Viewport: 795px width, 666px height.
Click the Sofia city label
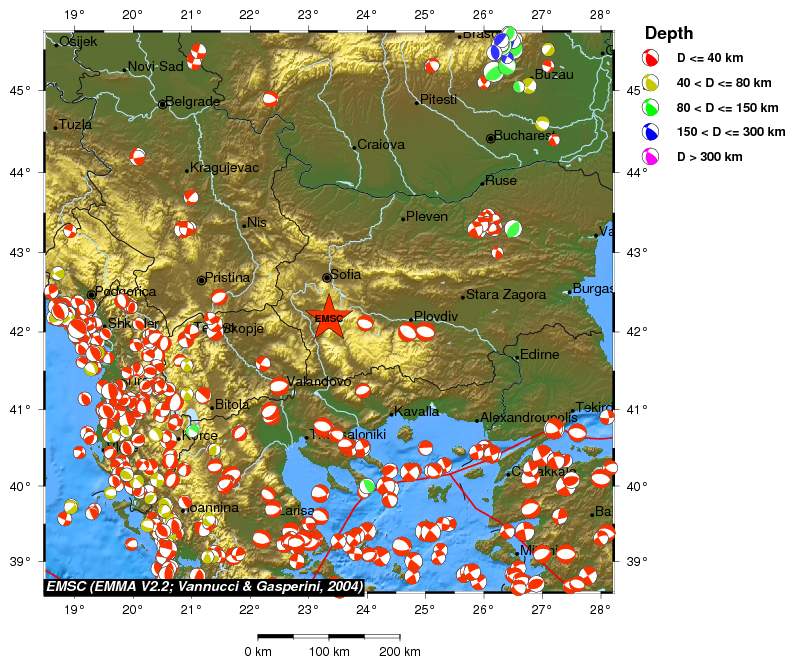346,274
